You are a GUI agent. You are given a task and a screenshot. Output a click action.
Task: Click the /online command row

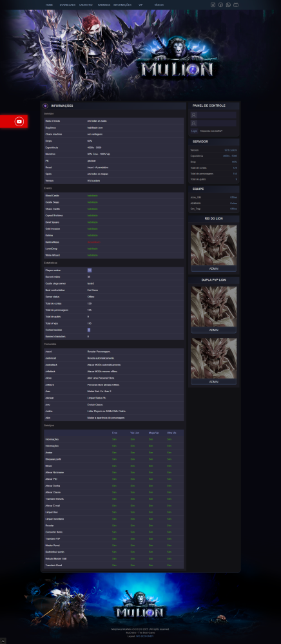[114, 411]
